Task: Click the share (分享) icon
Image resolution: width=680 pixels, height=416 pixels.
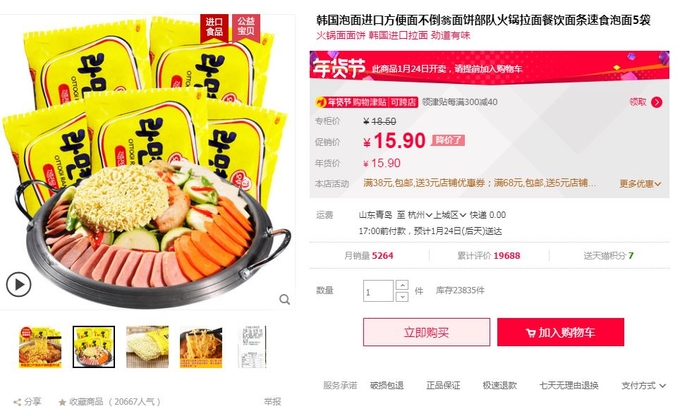Action: [x=17, y=402]
